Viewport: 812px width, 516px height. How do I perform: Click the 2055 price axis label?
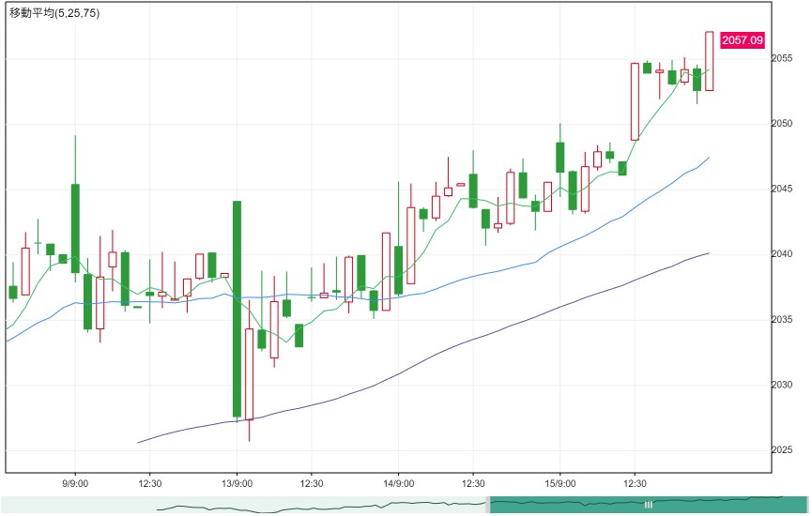[x=782, y=58]
